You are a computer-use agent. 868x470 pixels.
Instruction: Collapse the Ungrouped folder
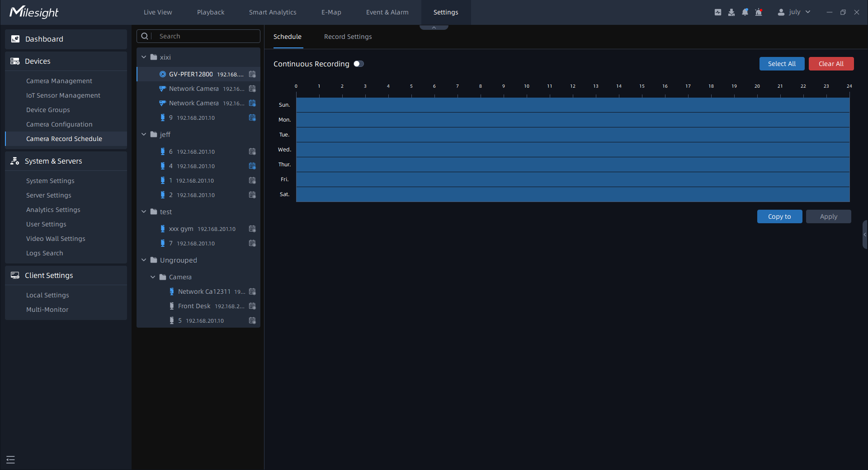coord(144,260)
